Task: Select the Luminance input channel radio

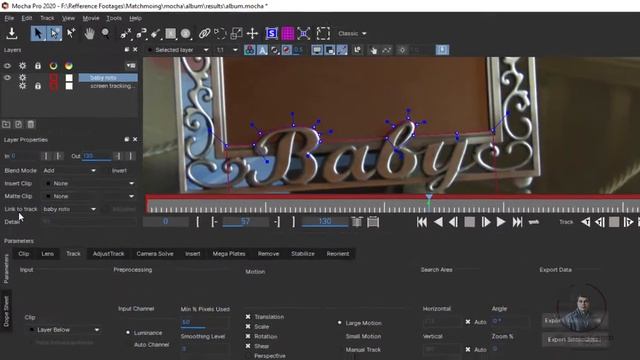Action: (128, 333)
